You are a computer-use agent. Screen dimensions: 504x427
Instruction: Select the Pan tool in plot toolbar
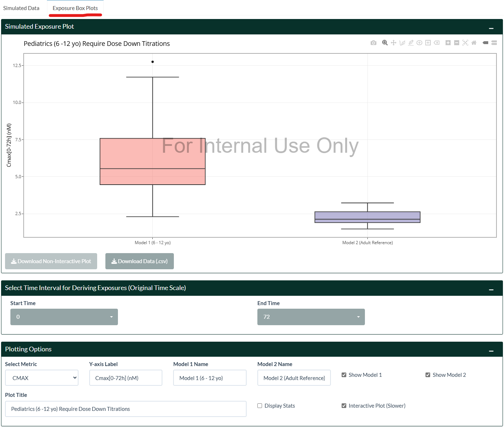(393, 43)
